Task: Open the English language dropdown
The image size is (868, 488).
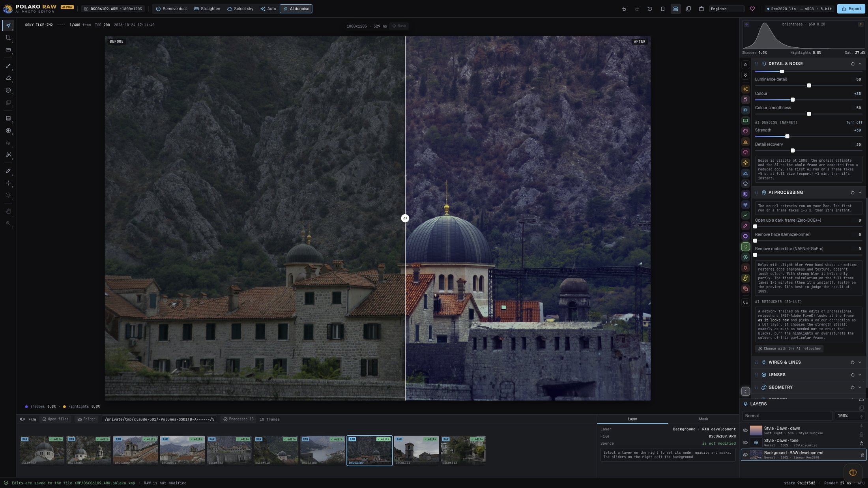Action: [726, 9]
